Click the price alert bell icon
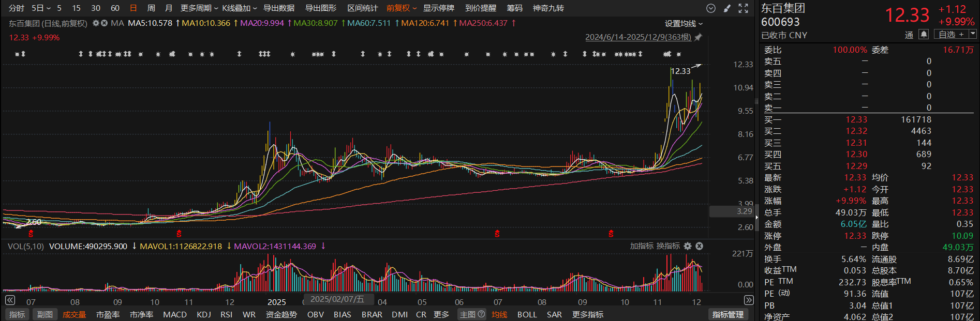Image resolution: width=980 pixels, height=321 pixels. coord(924,34)
